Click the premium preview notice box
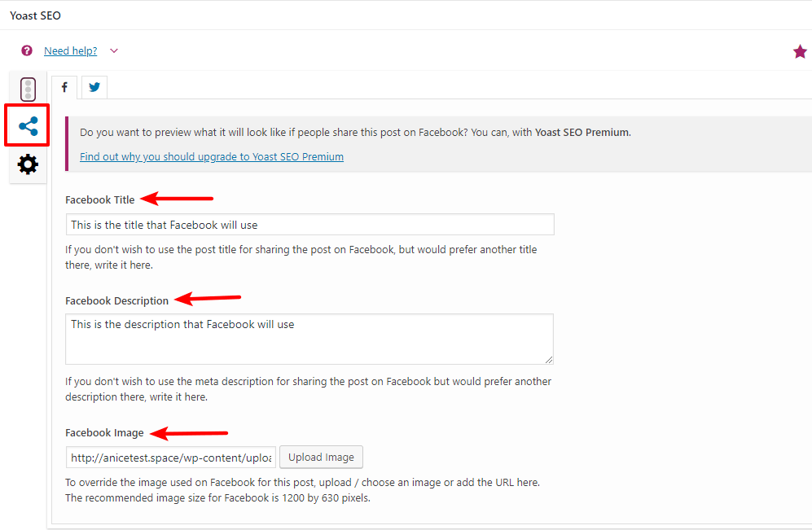 click(439, 144)
